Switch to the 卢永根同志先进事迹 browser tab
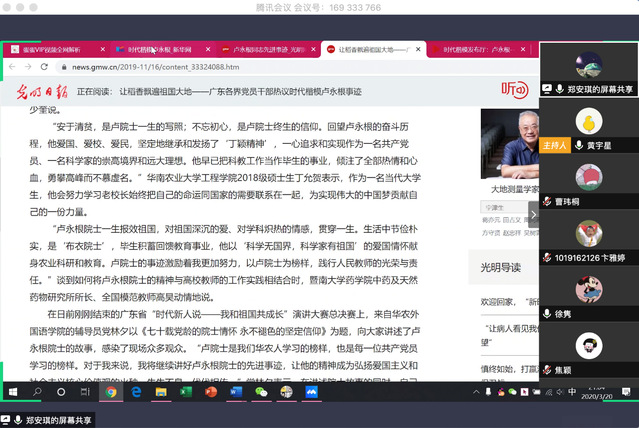The image size is (639, 428). (267, 48)
